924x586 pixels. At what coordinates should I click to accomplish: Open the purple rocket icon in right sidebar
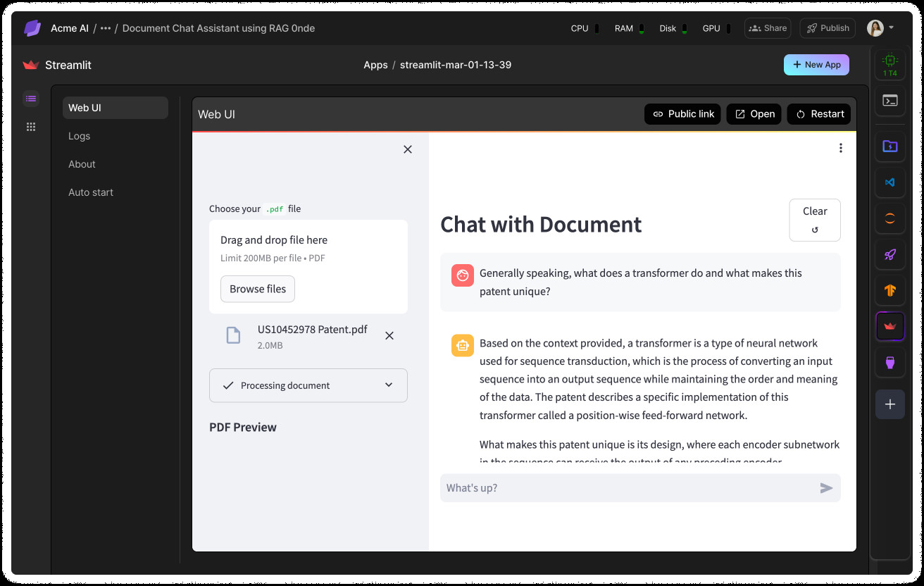[x=890, y=254]
